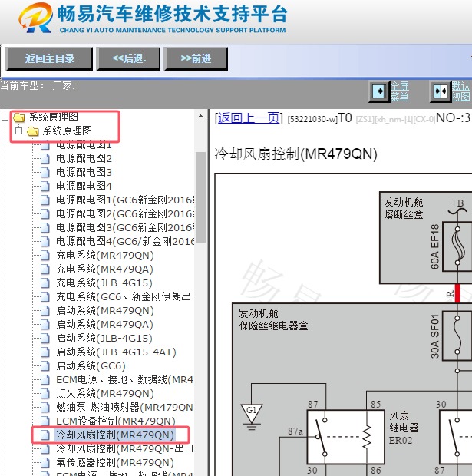The height and width of the screenshot is (476, 472).
Task: Go back with <<后退 button
Action: click(x=128, y=59)
